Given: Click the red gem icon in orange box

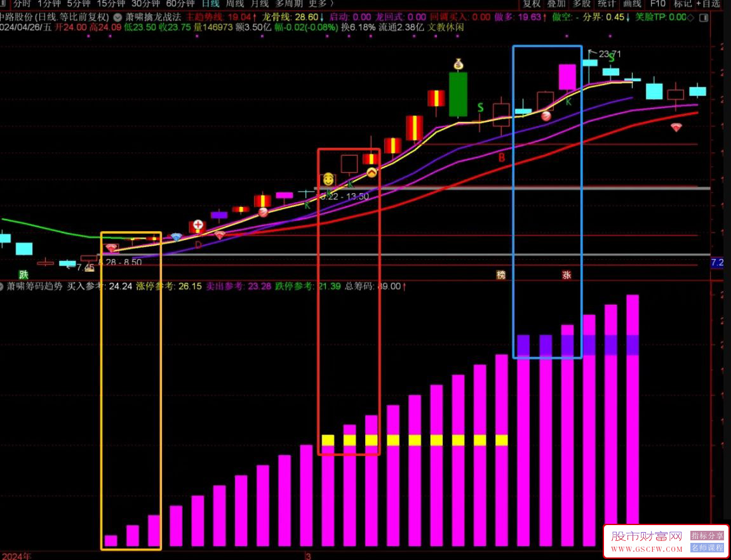Looking at the screenshot, I should pos(111,248).
